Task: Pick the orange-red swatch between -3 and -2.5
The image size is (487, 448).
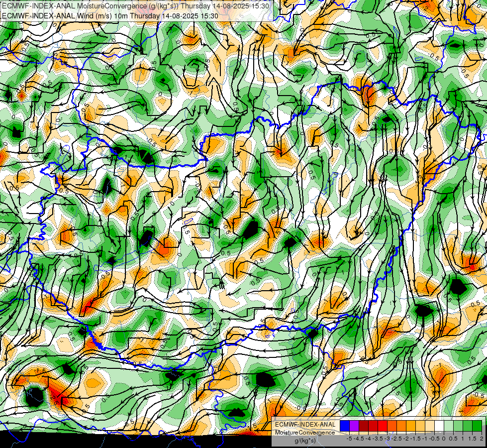Action: click(392, 426)
